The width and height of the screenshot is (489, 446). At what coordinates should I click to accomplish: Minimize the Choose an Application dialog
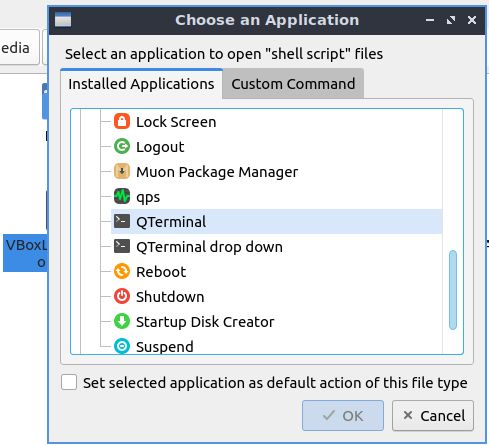[430, 20]
